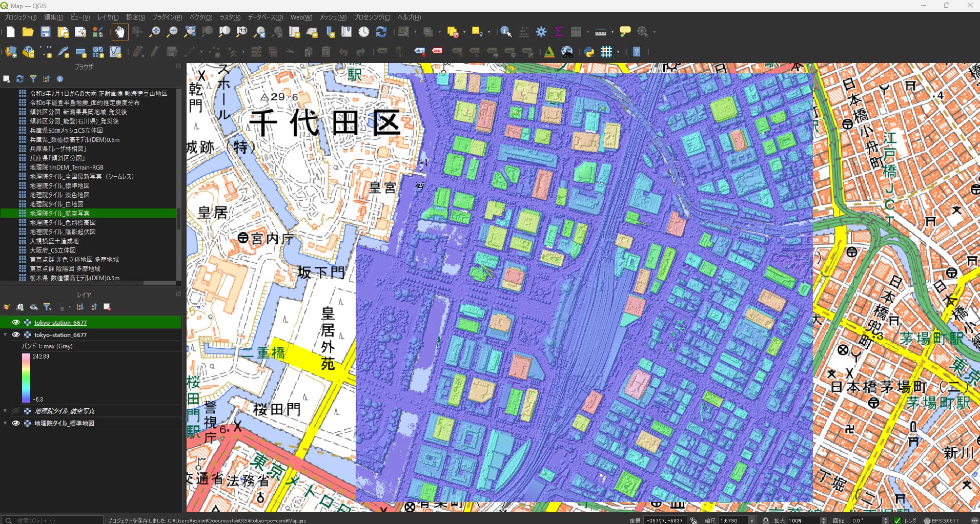980x524 pixels.
Task: Click the EPSG:6677 CRS button
Action: click(x=941, y=520)
